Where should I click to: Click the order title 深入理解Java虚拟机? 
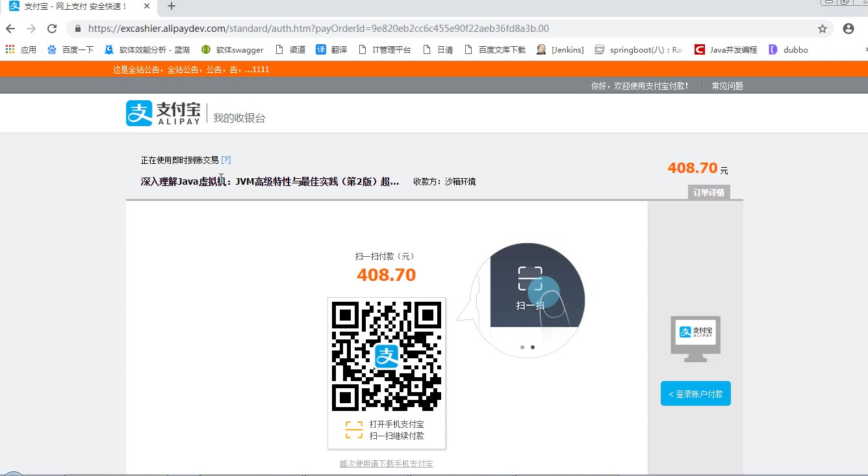(x=270, y=181)
